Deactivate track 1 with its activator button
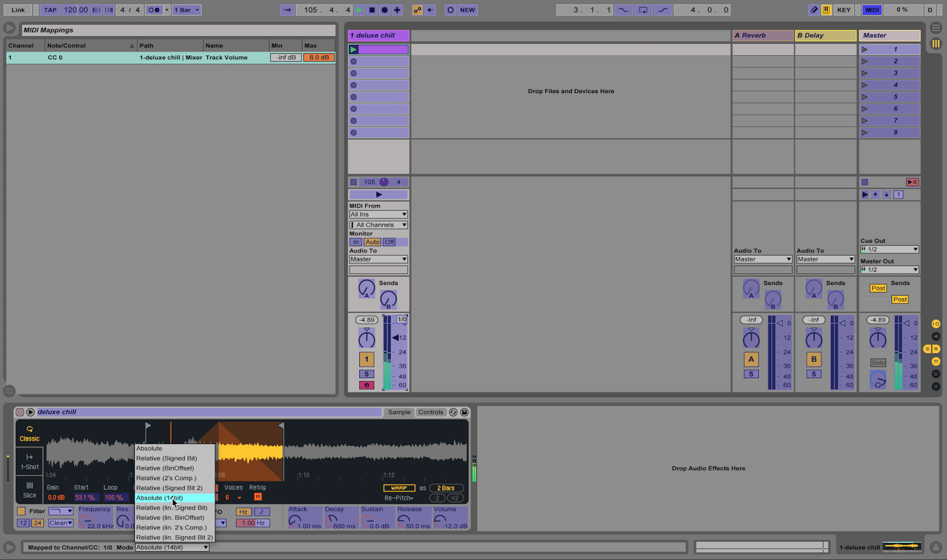 tap(366, 359)
